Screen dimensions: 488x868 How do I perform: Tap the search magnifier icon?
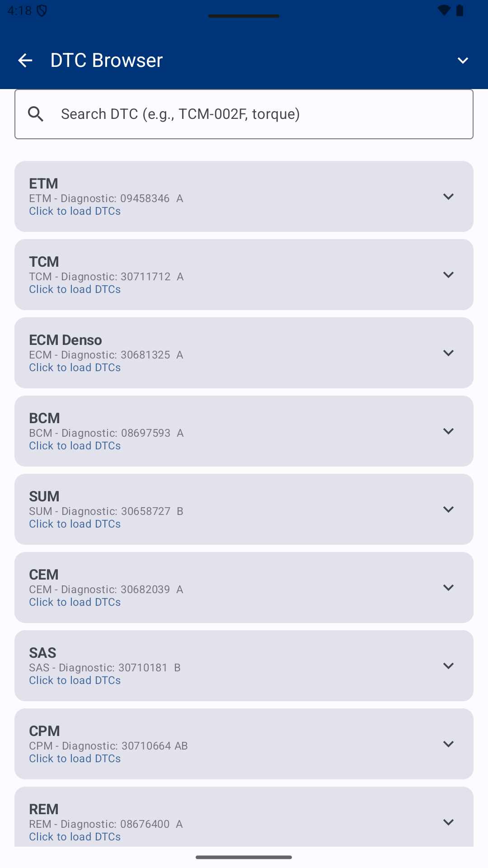tap(36, 114)
